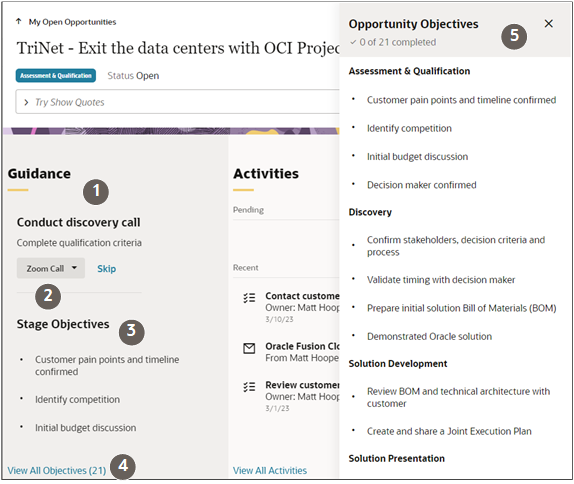Click the Zoom Call button
574x484 pixels.
pos(51,268)
